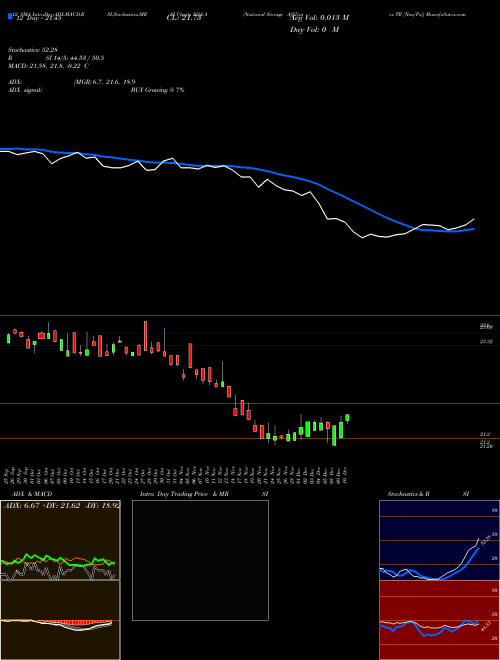Click the 'Day Vol: 0 M' text
500x660 pixels.
[x=314, y=30]
